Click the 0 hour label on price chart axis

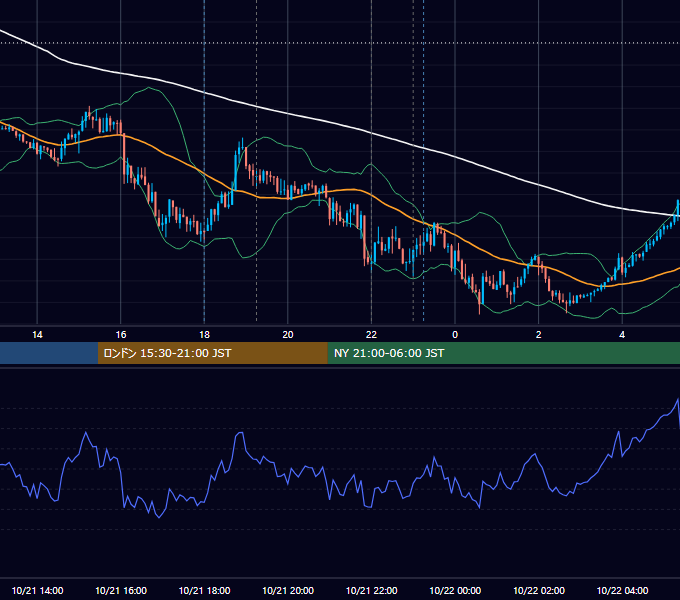pos(455,335)
